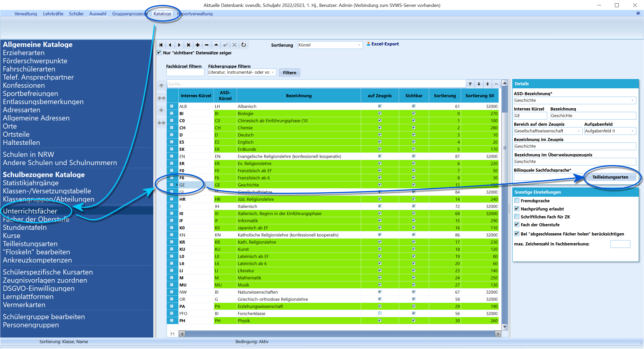Open Bereich auf dem Zeugnis dropdown
Viewport: 644px width, 349px height.
click(579, 131)
